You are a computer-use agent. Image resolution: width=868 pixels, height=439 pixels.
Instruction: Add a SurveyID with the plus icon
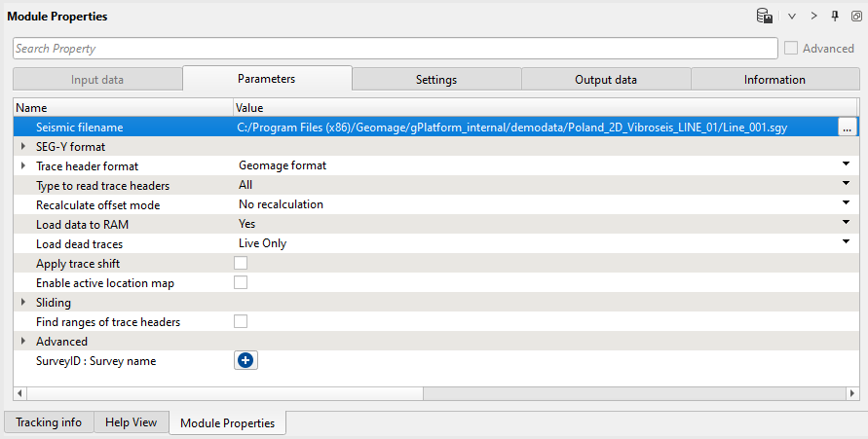pos(245,360)
